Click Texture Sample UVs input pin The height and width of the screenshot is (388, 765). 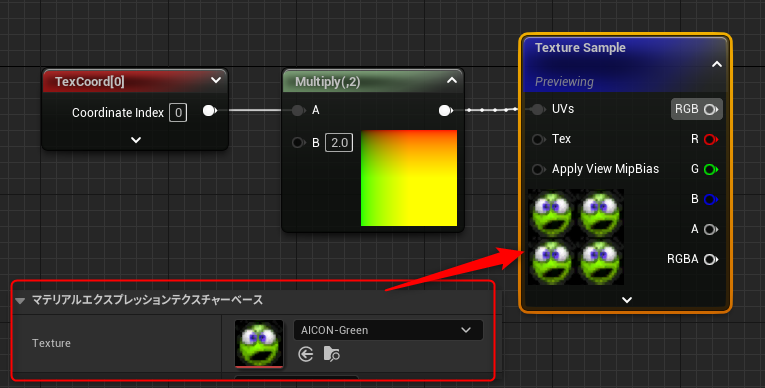click(538, 109)
